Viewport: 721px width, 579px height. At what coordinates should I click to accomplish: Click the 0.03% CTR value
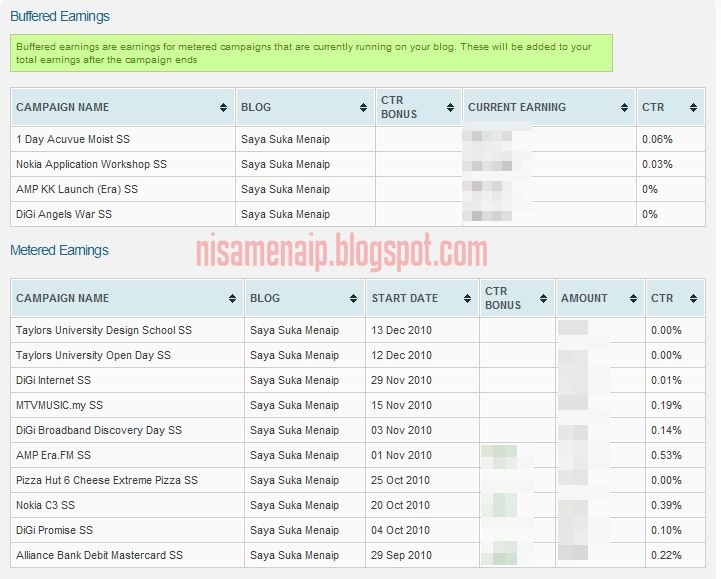pos(657,164)
